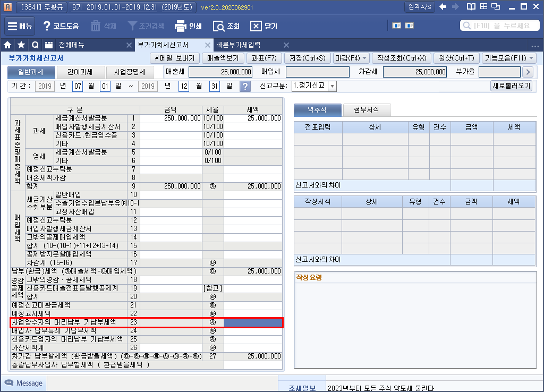Select the 일반과세 tab
Viewport: 544px width, 392px height.
pyautogui.click(x=31, y=72)
